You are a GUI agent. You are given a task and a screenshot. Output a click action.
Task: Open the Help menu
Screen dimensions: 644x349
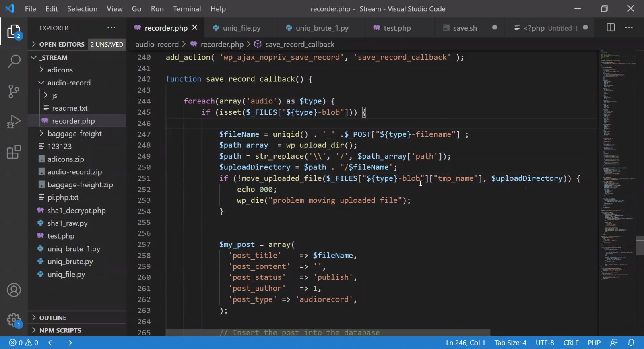(x=218, y=9)
